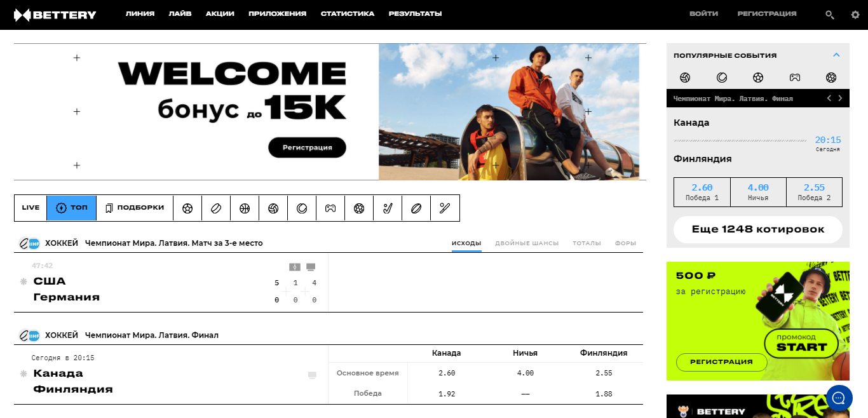Open Чемпионат Мира. Латвия. Матч за 3-е место
The height and width of the screenshot is (418, 868).
173,243
